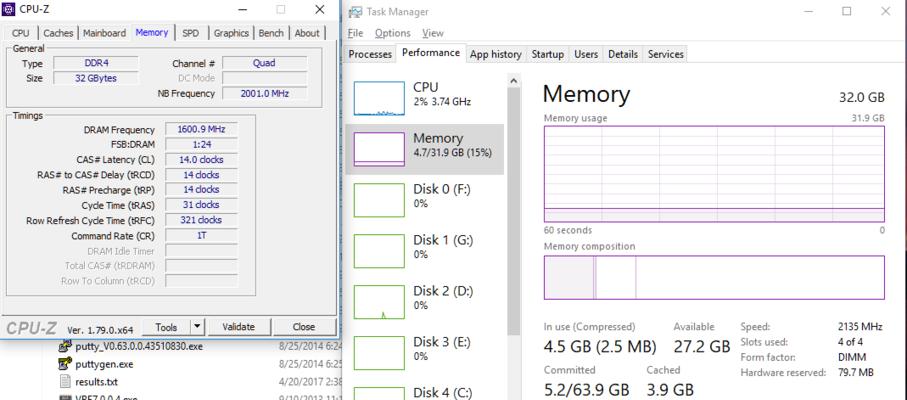
Task: Click the DRAM Frequency value 1600.9 MHz
Action: pos(201,129)
